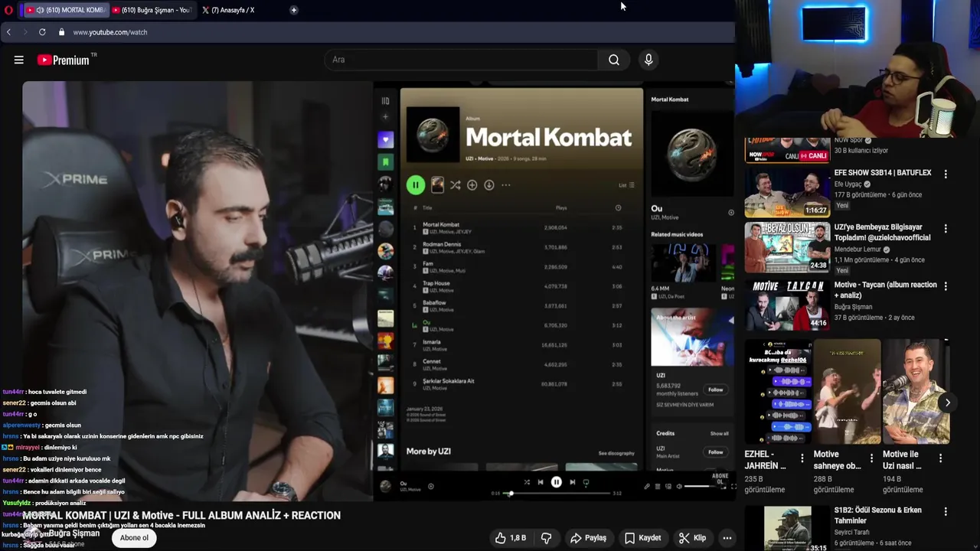Image resolution: width=980 pixels, height=551 pixels.
Task: Open options menu for EFE SHOW video
Action: point(946,174)
